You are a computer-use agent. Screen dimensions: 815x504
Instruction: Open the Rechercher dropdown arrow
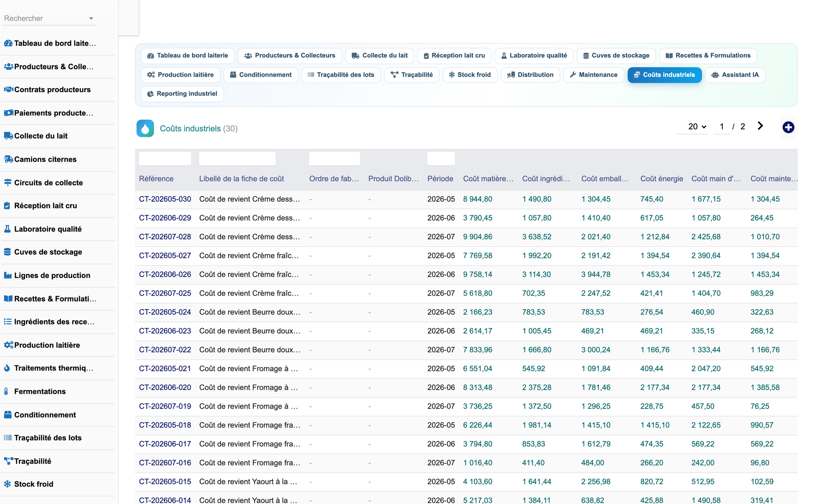pos(91,18)
